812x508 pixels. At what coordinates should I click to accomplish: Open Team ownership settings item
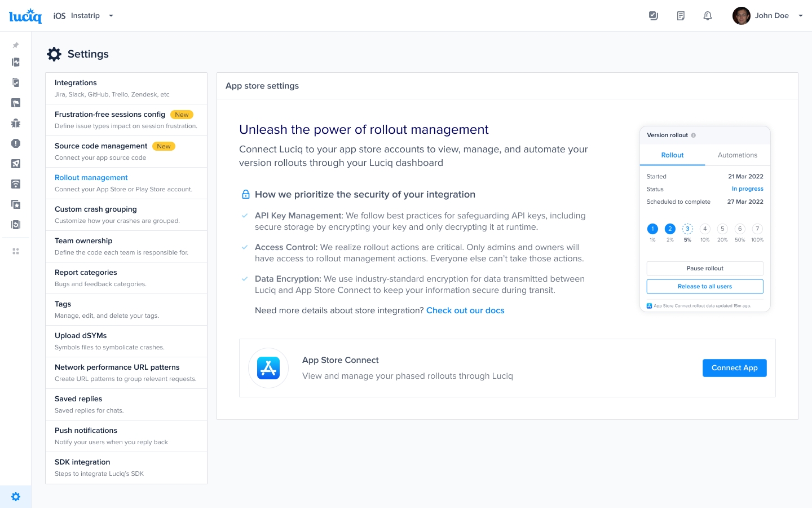(x=126, y=246)
